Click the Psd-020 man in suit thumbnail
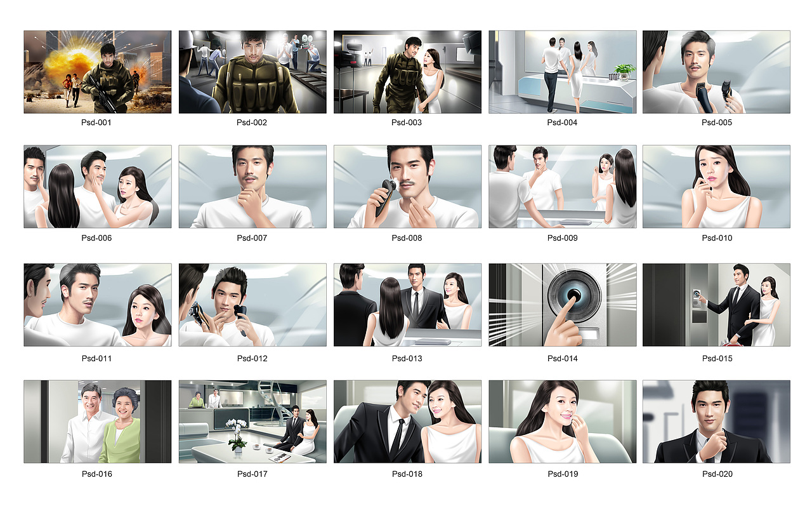812x527 pixels. coord(717,422)
